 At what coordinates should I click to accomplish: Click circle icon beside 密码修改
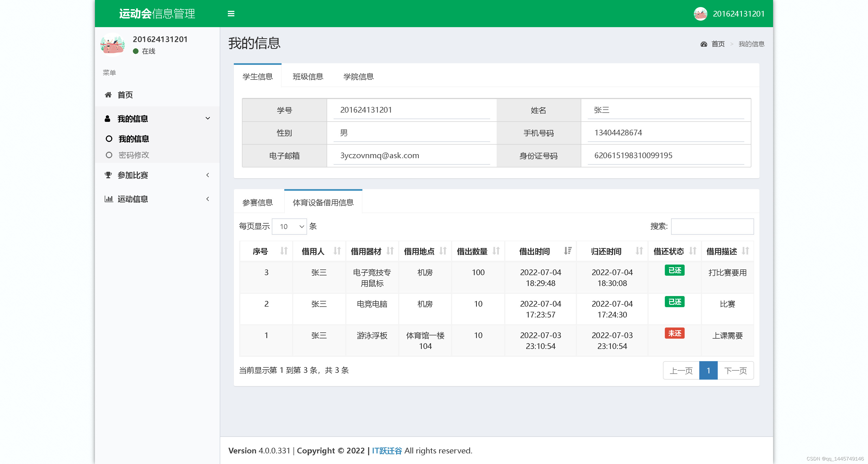109,155
